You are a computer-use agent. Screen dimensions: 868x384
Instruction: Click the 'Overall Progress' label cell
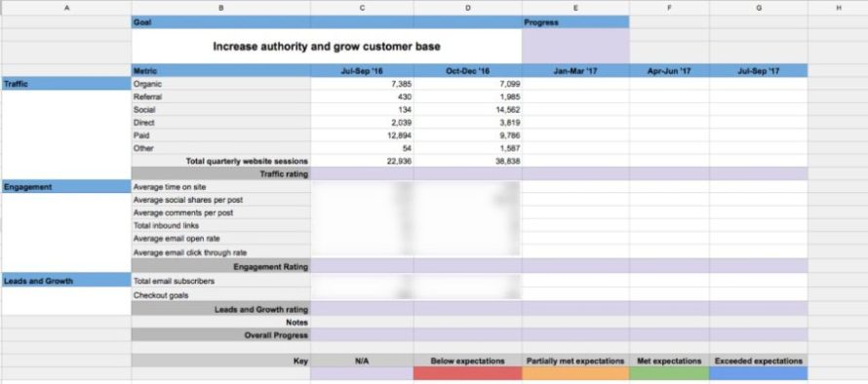click(x=220, y=334)
